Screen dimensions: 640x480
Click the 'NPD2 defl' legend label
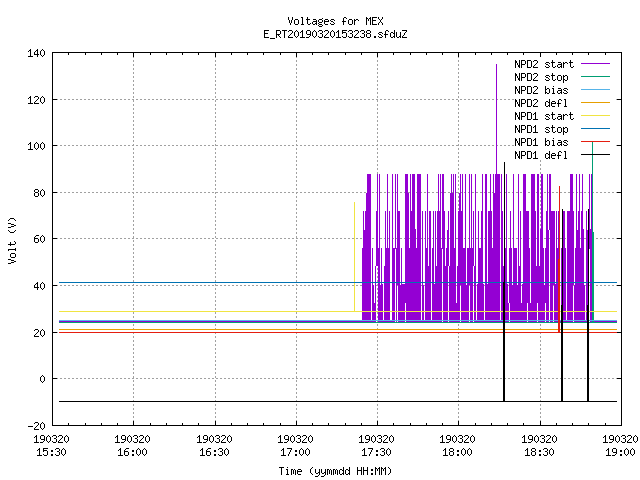[x=541, y=103]
